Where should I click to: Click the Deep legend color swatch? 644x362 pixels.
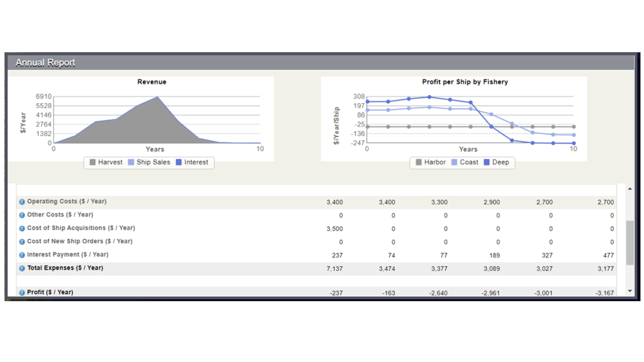pos(487,162)
